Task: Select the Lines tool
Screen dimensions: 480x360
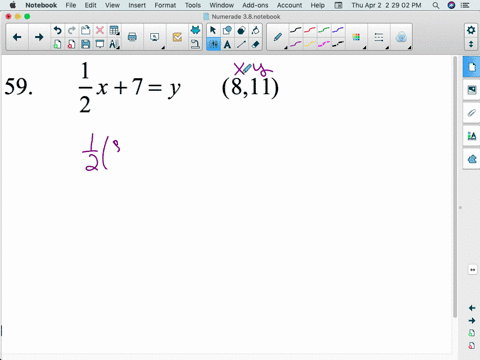Action: (x=241, y=44)
